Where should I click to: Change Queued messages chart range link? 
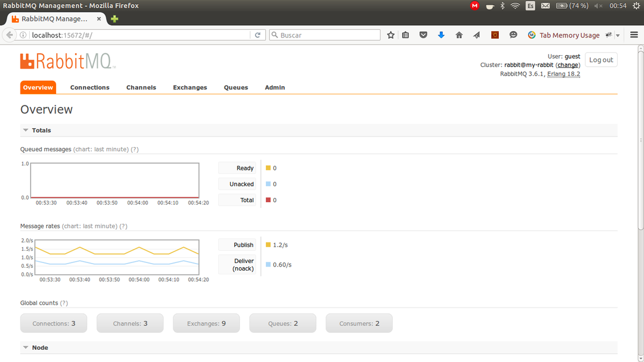pos(101,149)
